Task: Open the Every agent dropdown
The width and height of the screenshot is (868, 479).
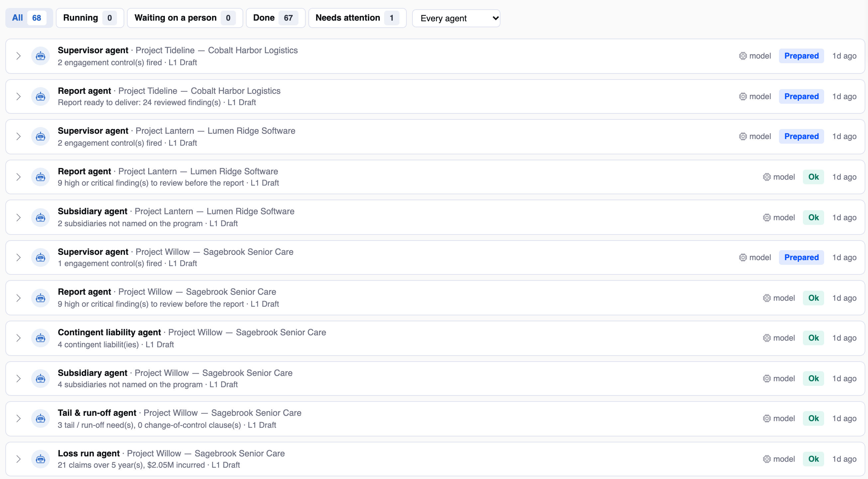Action: 456,18
